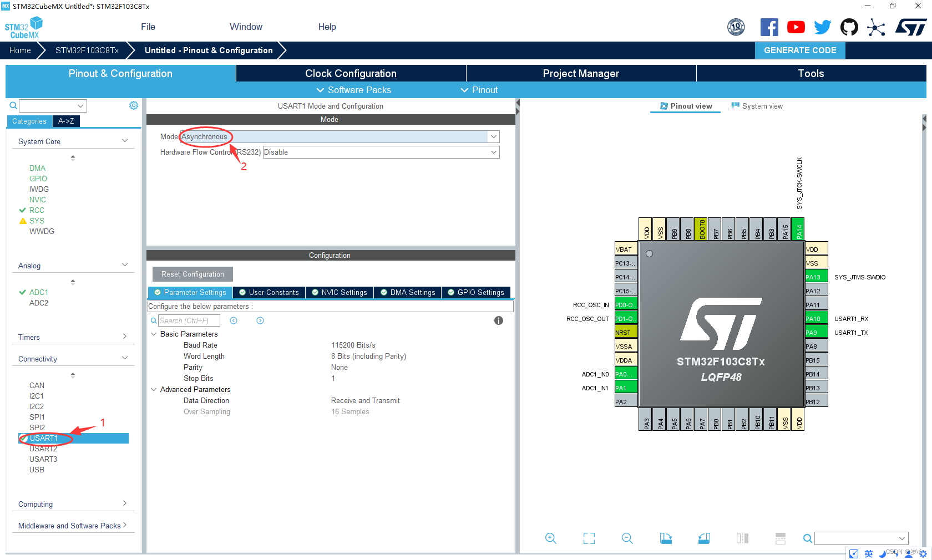Screen dimensions: 932x560
Task: Open the Twitter link icon
Action: [x=822, y=27]
